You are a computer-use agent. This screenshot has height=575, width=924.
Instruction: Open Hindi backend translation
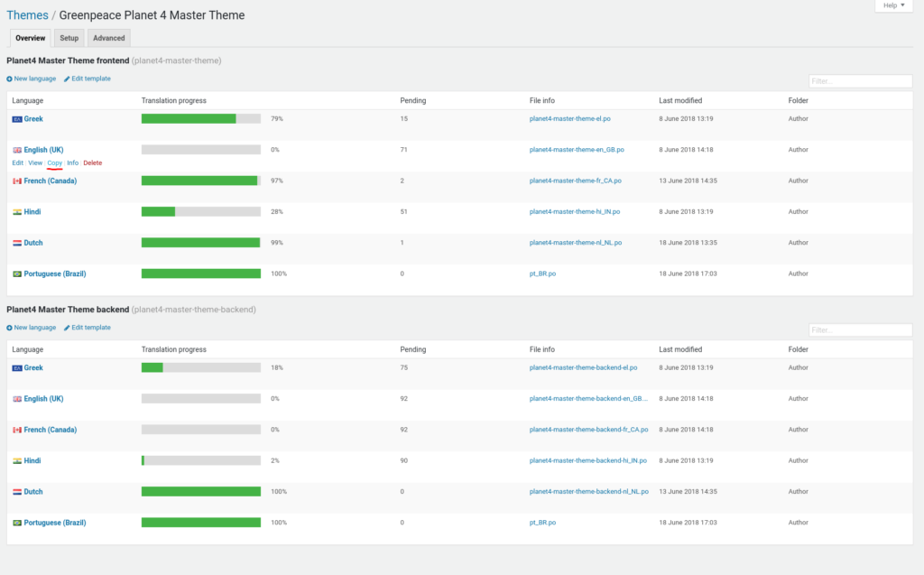pyautogui.click(x=32, y=460)
